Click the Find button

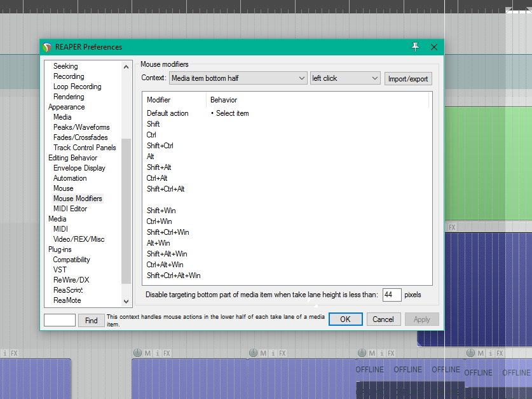[x=92, y=320]
